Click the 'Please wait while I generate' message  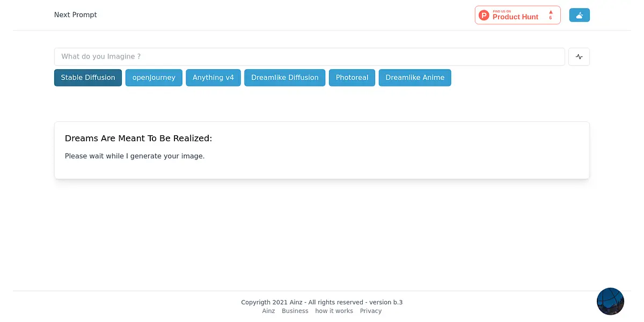point(135,156)
